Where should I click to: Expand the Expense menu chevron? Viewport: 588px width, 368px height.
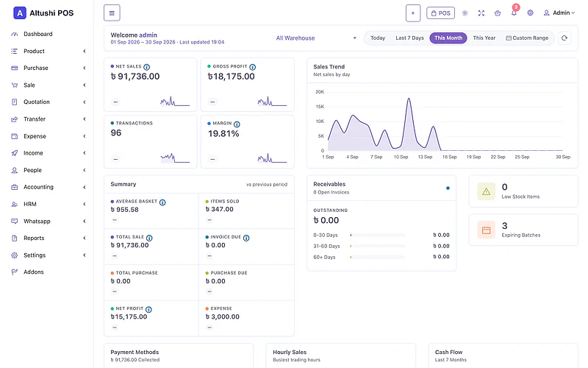tap(85, 136)
